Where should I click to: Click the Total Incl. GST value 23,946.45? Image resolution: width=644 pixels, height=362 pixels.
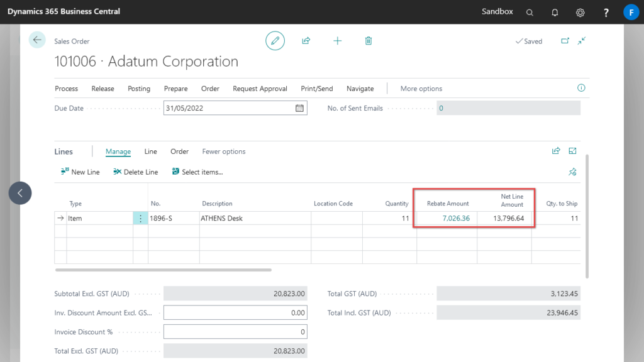point(508,313)
